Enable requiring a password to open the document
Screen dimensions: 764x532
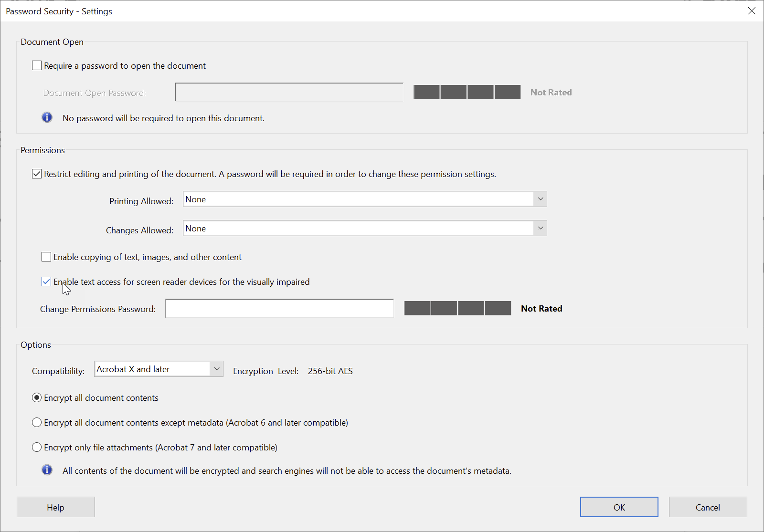(x=36, y=65)
